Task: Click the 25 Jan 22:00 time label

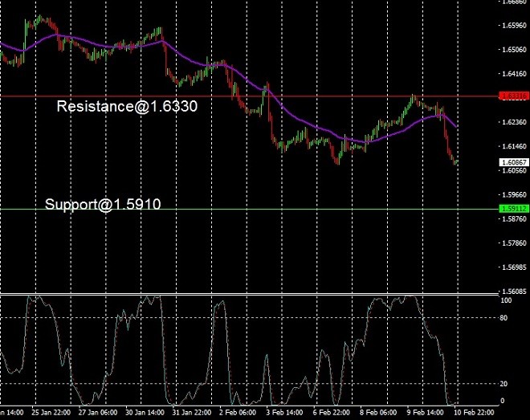Action: click(51, 413)
